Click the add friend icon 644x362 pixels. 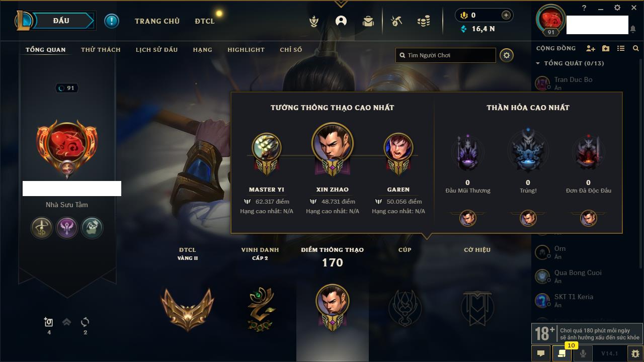(591, 48)
